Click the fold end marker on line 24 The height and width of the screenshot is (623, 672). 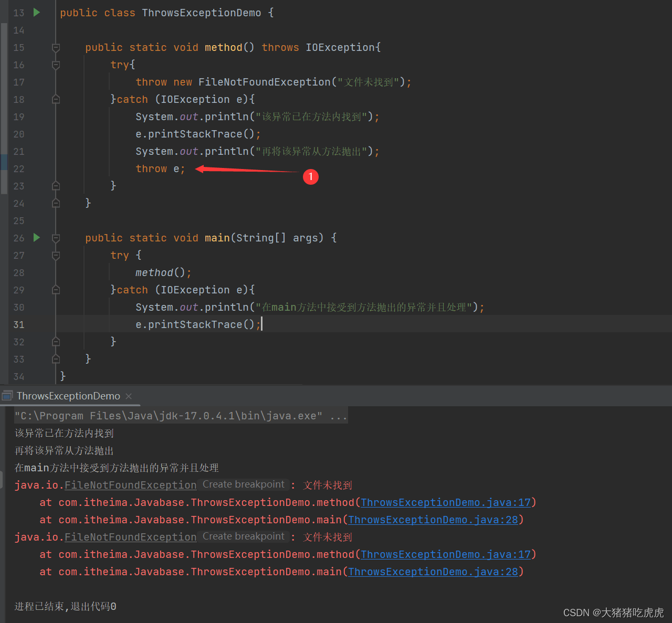(56, 203)
